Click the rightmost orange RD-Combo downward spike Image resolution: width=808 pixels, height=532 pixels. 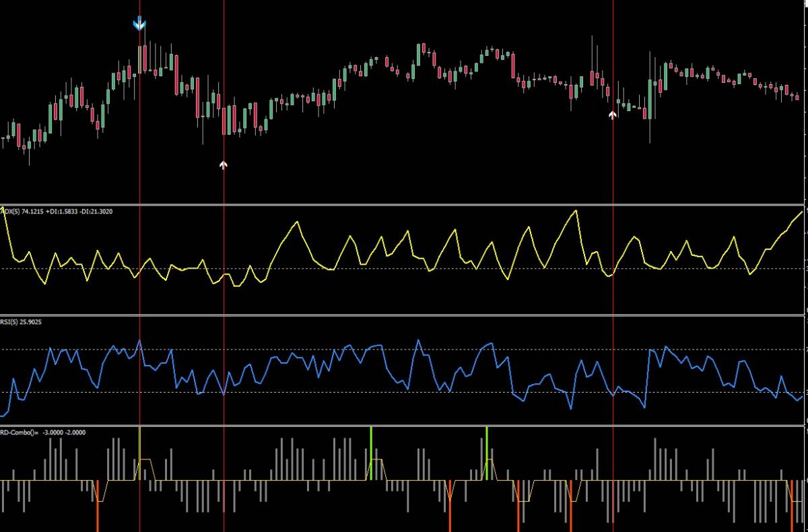[791, 505]
